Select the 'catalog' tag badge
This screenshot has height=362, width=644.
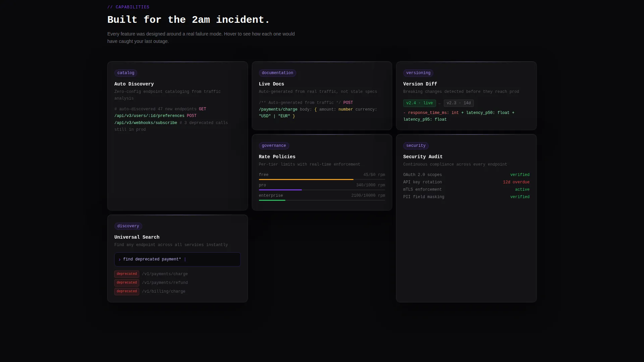(x=126, y=73)
